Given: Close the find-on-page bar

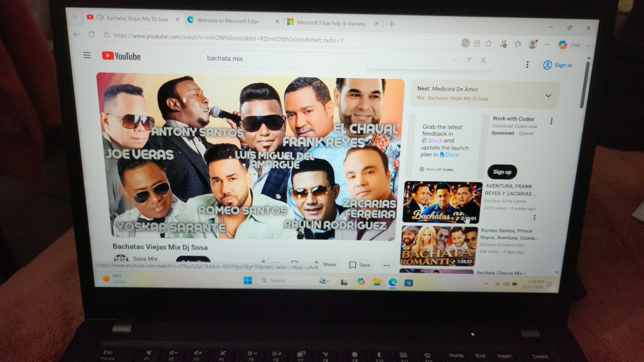Looking at the screenshot, I should (x=483, y=60).
